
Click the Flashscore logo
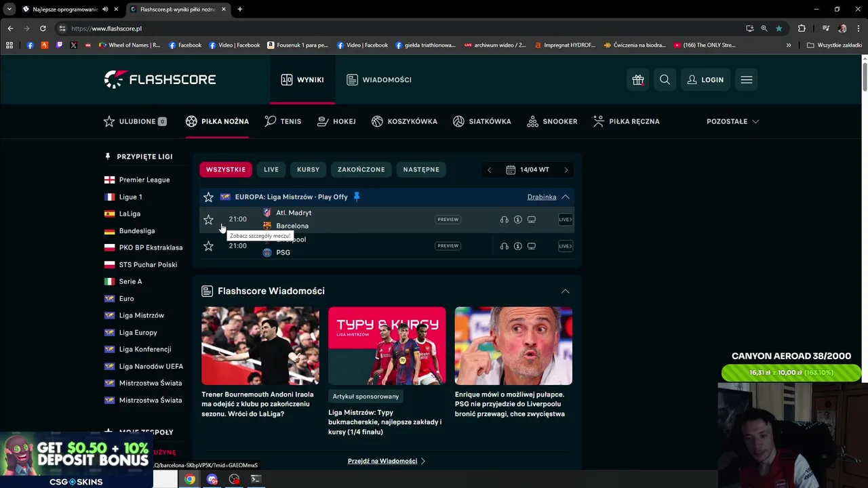[x=160, y=79]
